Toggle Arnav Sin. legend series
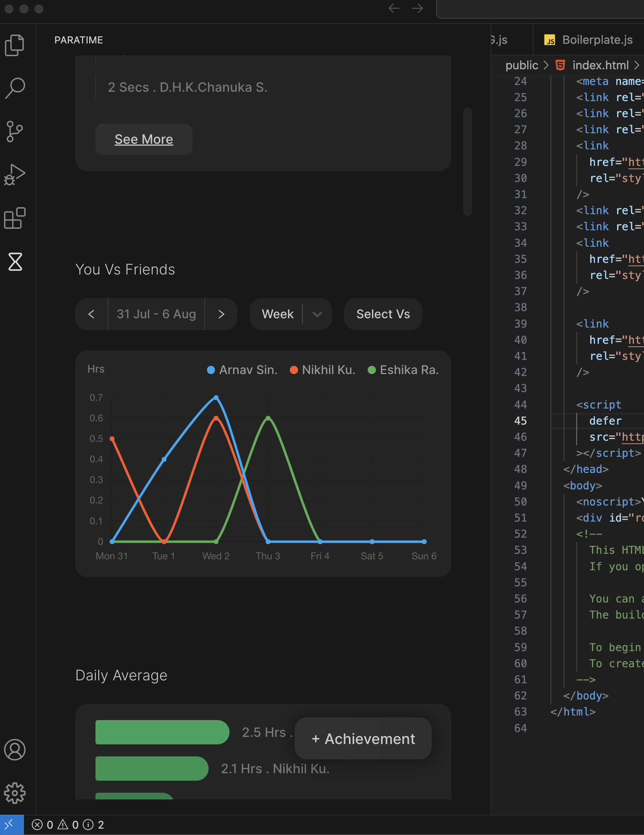Image resolution: width=644 pixels, height=835 pixels. click(242, 370)
